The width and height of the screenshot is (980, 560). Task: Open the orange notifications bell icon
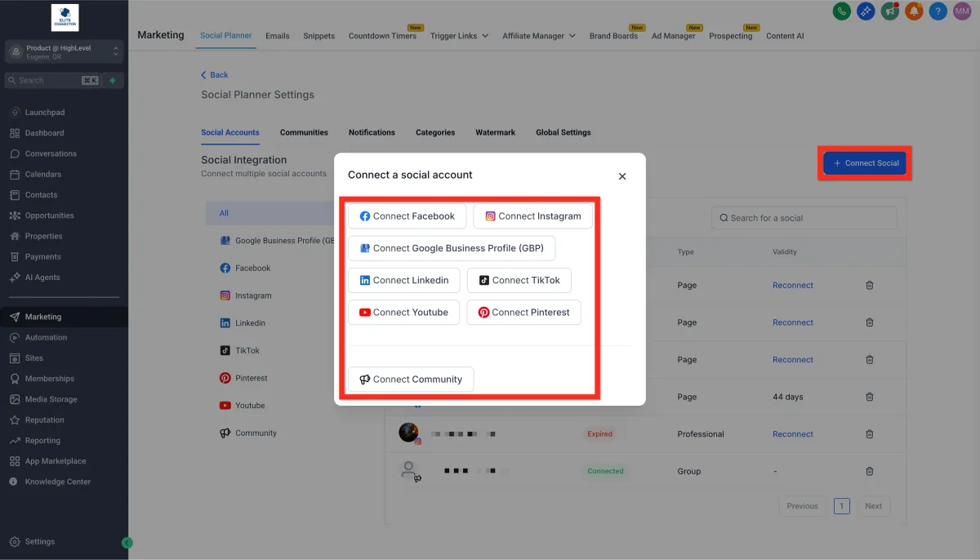[x=915, y=11]
